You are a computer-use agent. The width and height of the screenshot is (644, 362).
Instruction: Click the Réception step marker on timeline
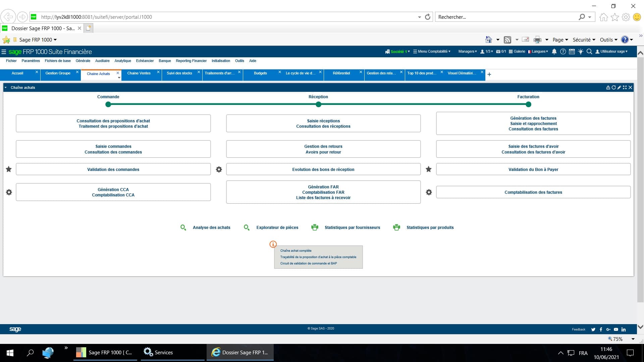coord(318,105)
